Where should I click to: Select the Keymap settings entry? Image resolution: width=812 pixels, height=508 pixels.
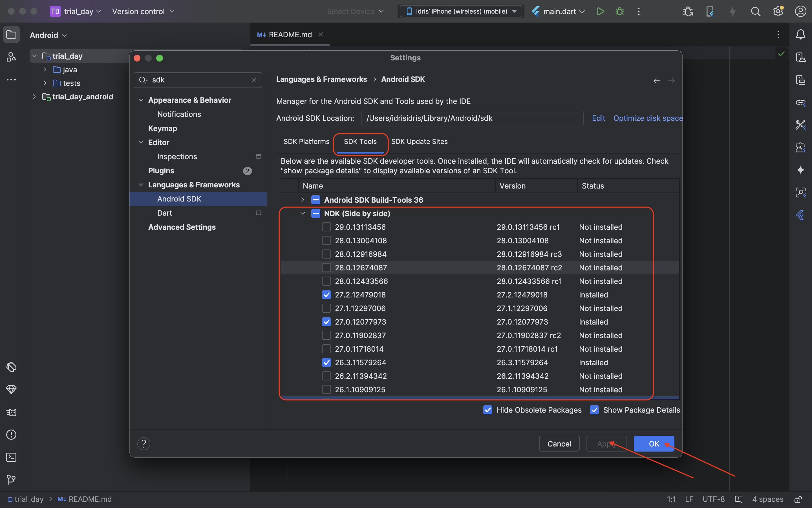point(162,128)
